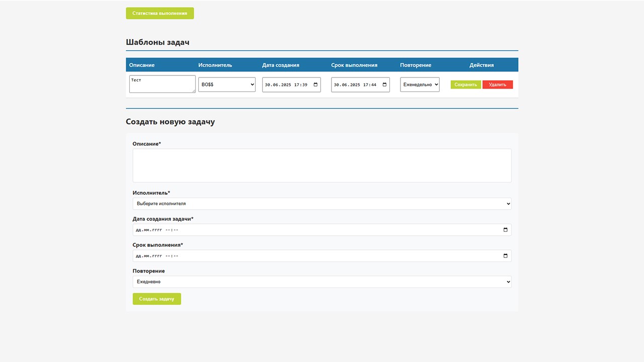Screen dimensions: 644x362
Task: Click the Тест description textarea in template row
Action: point(163,84)
